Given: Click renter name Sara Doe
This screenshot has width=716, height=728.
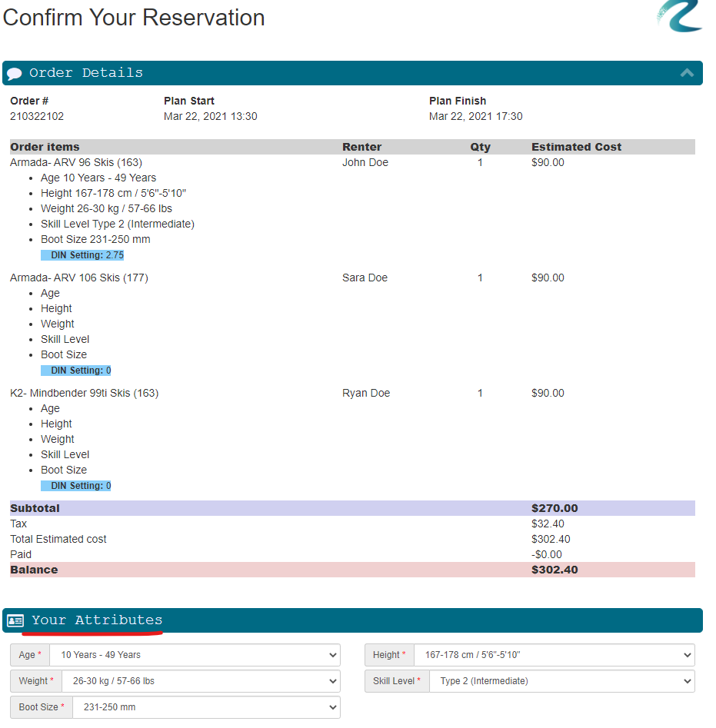Looking at the screenshot, I should pos(365,278).
